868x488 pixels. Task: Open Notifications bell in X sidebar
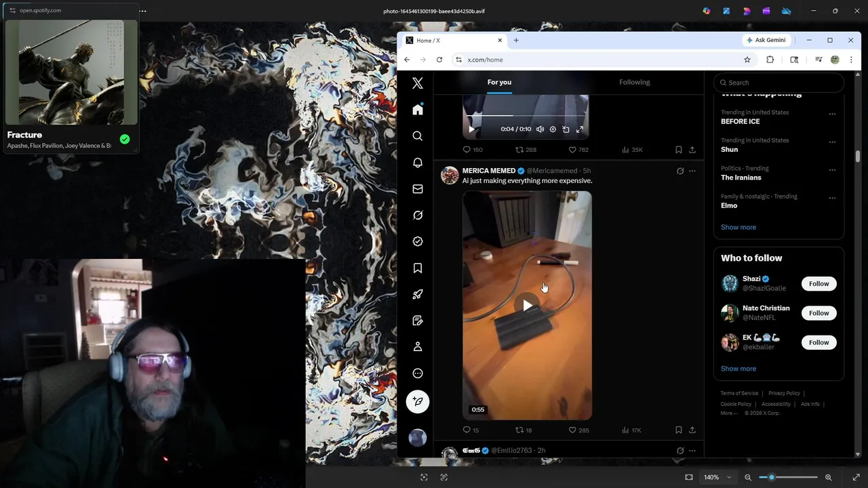[418, 163]
